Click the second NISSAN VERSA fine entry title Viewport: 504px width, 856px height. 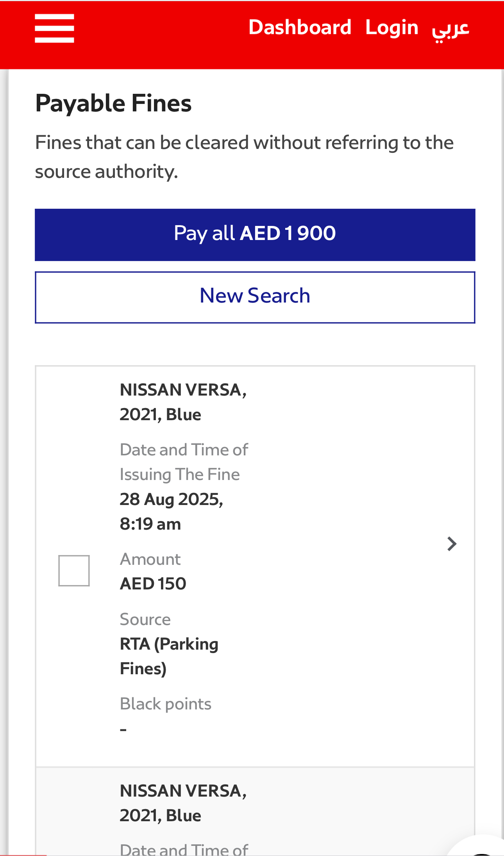point(183,803)
